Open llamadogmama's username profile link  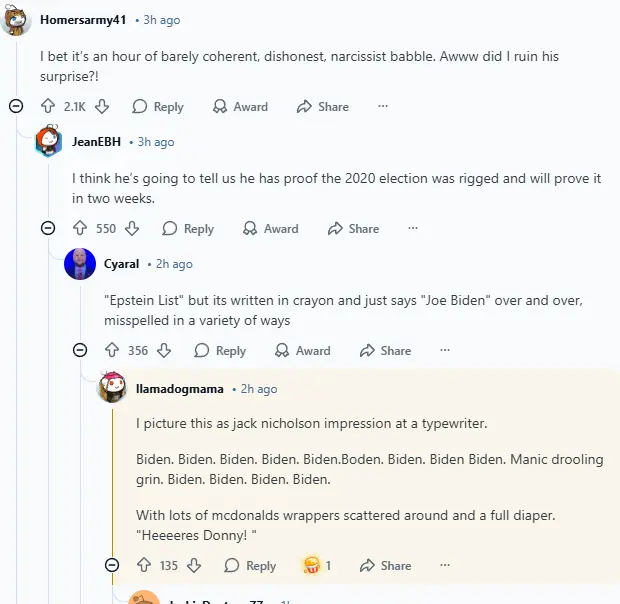point(180,388)
